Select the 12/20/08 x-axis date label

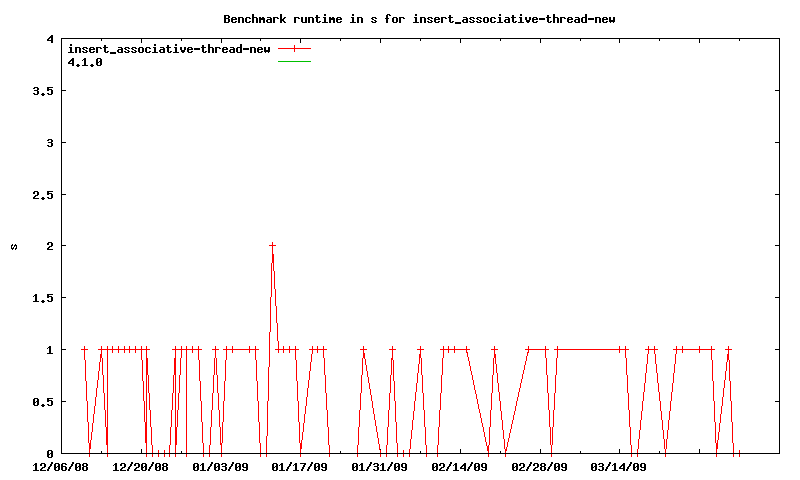(x=140, y=466)
